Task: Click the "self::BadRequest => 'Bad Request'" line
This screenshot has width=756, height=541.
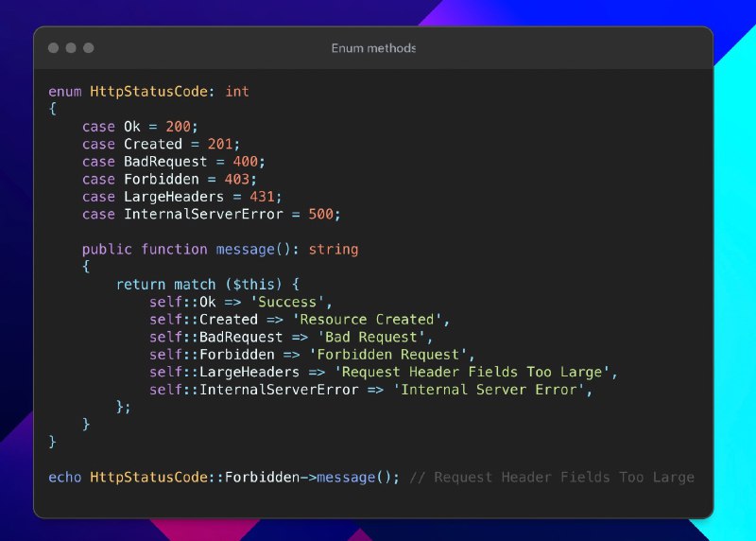Action: tap(291, 337)
